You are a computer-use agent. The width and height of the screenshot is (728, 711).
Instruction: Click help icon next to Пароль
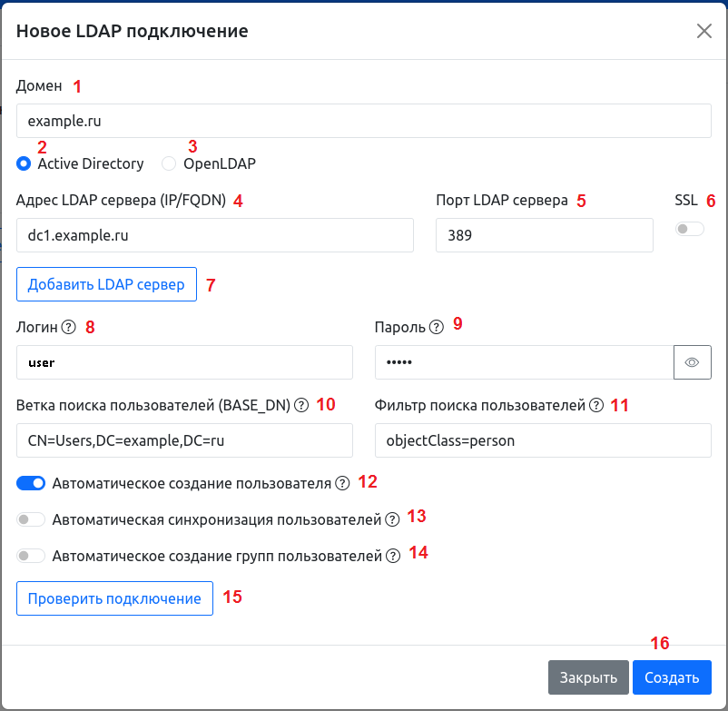[x=437, y=327]
